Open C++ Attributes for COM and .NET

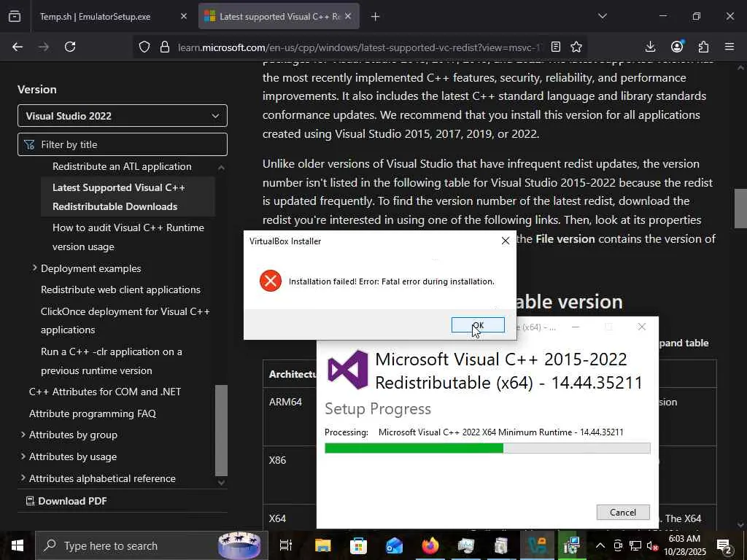click(x=105, y=392)
